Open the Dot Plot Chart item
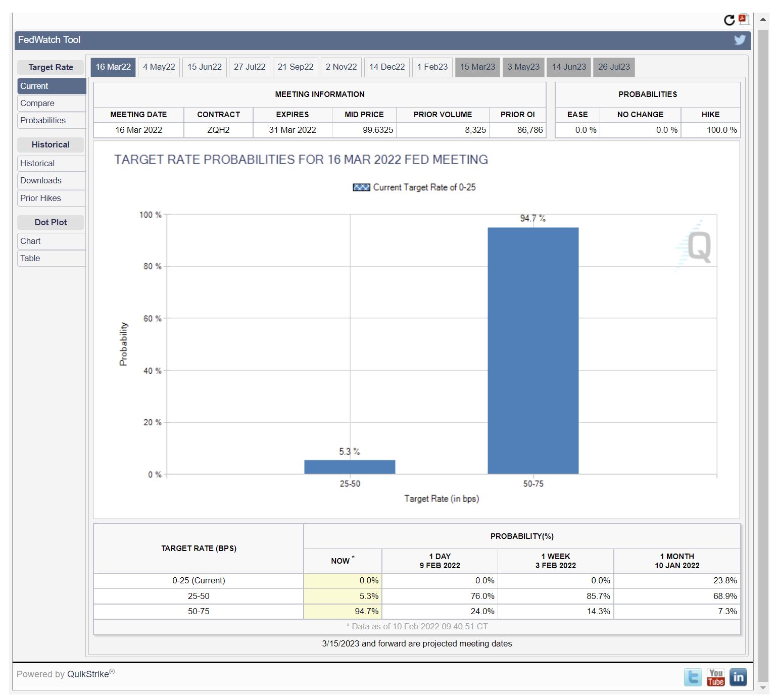This screenshot has height=700, width=778. (30, 241)
